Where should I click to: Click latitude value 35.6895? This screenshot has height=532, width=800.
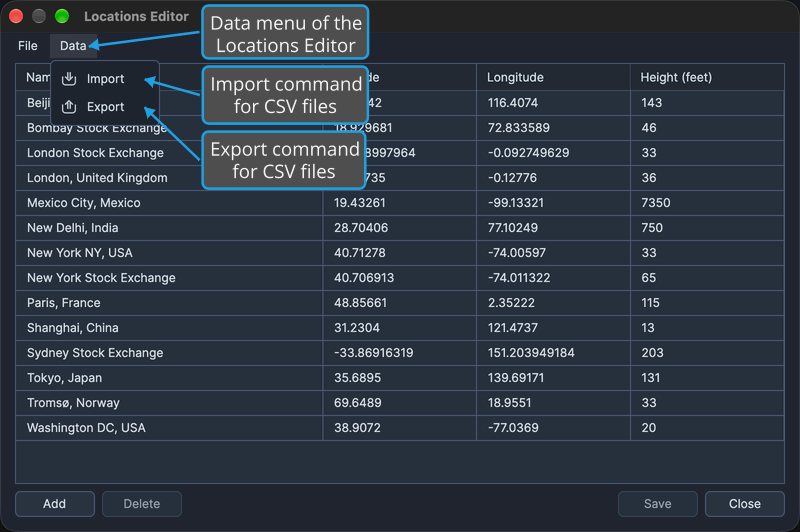click(x=358, y=378)
